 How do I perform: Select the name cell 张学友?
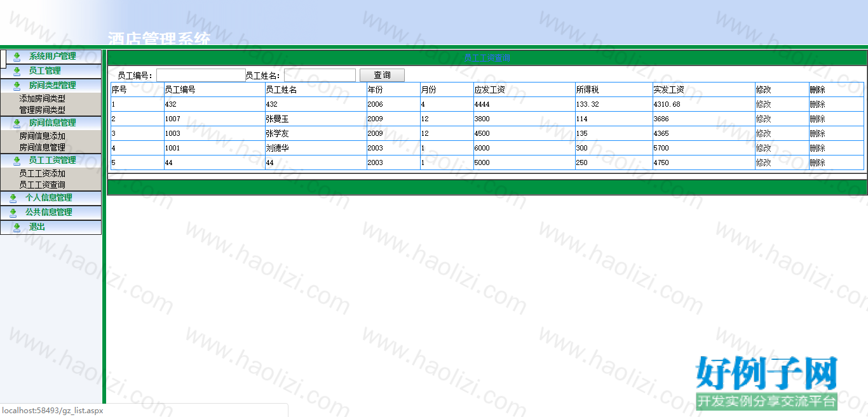click(278, 133)
